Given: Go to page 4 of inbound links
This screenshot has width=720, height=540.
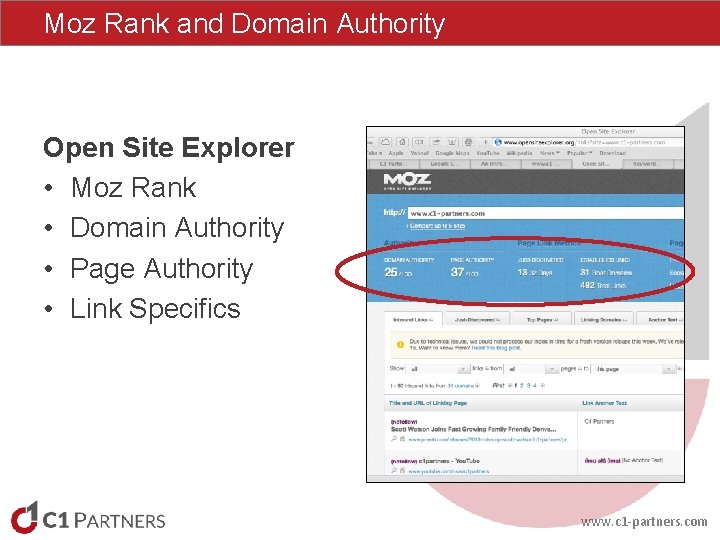Looking at the screenshot, I should click(x=535, y=386).
